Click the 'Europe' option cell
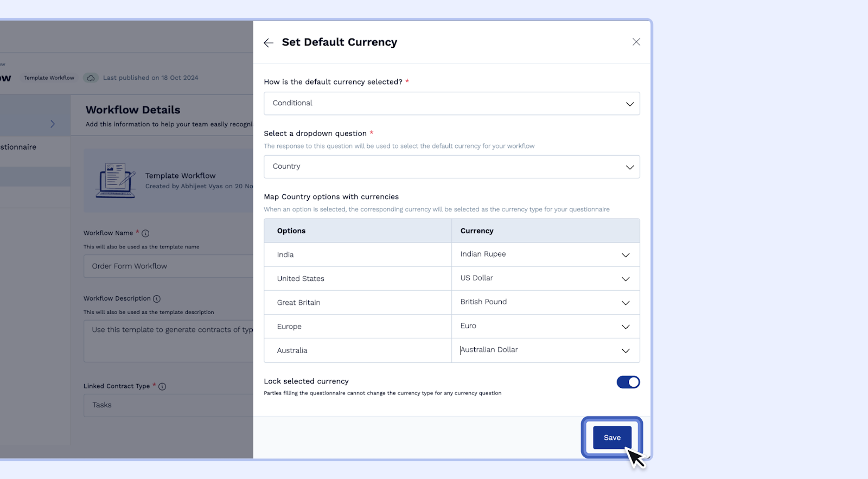The height and width of the screenshot is (479, 868). [x=358, y=326]
